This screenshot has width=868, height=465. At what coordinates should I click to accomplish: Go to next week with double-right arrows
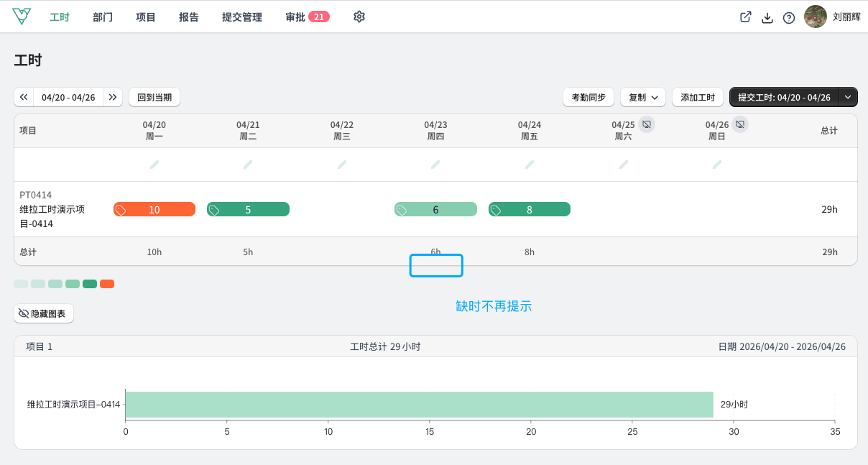click(113, 97)
